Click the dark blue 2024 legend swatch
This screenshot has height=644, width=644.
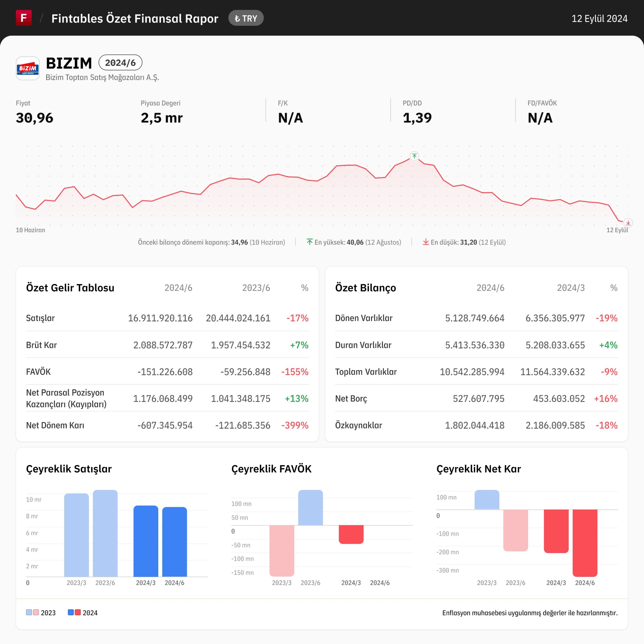[71, 612]
